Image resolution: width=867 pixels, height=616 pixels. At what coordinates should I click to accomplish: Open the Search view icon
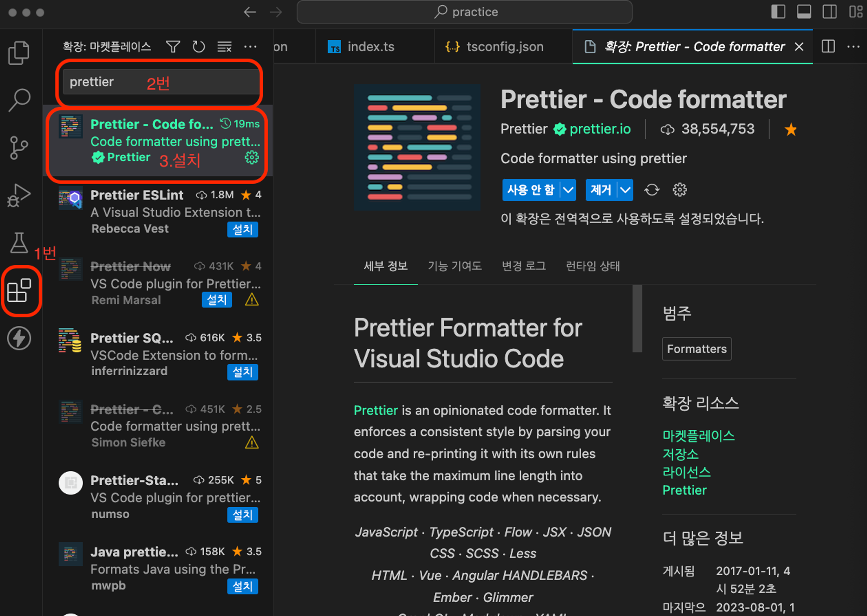(19, 100)
